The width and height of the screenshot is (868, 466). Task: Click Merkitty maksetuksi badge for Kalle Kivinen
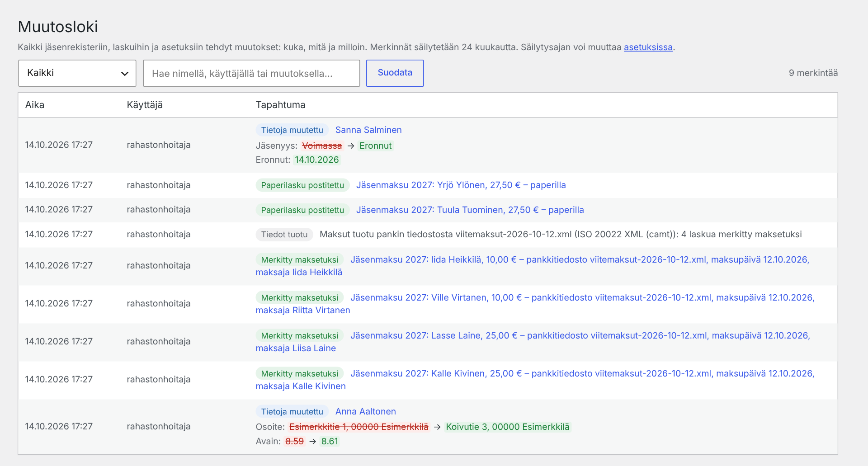(x=300, y=374)
